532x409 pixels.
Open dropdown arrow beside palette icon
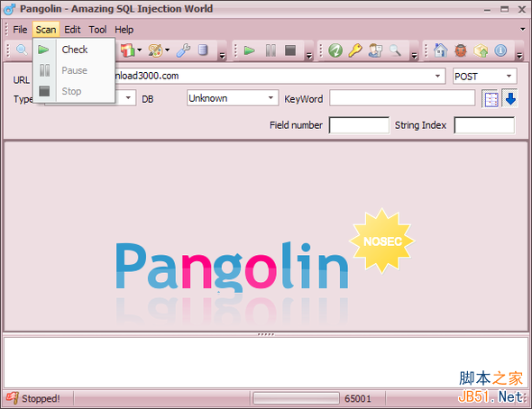click(168, 50)
